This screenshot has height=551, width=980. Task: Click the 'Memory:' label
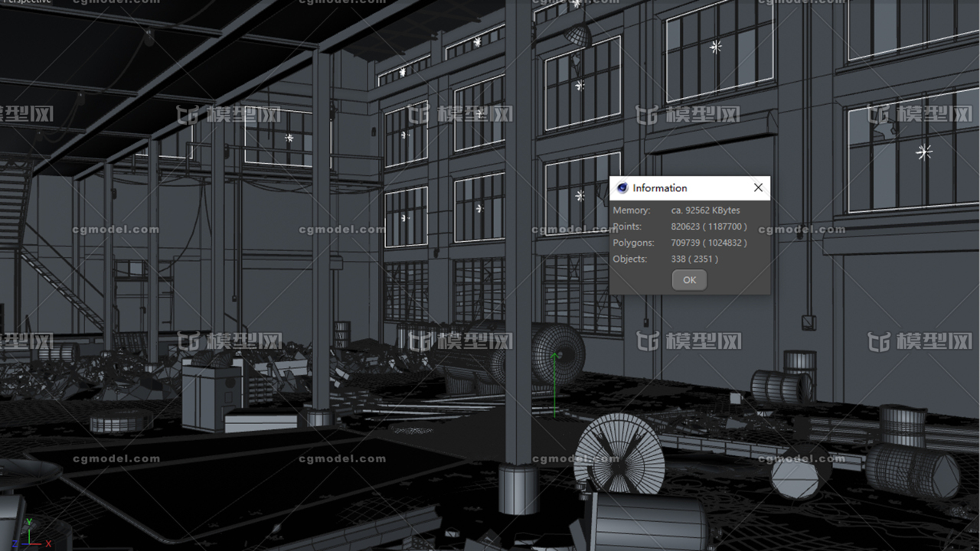[x=632, y=210]
